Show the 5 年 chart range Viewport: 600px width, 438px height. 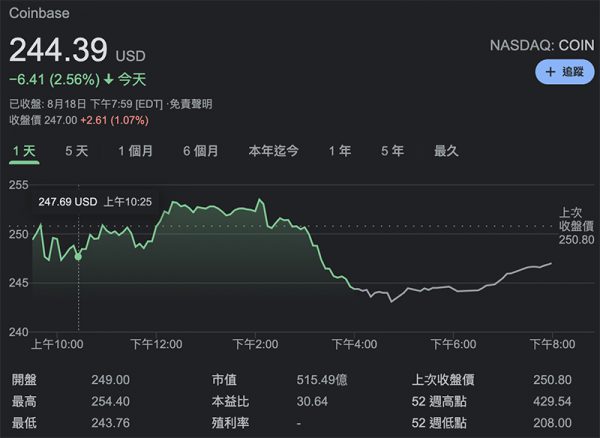pyautogui.click(x=393, y=151)
